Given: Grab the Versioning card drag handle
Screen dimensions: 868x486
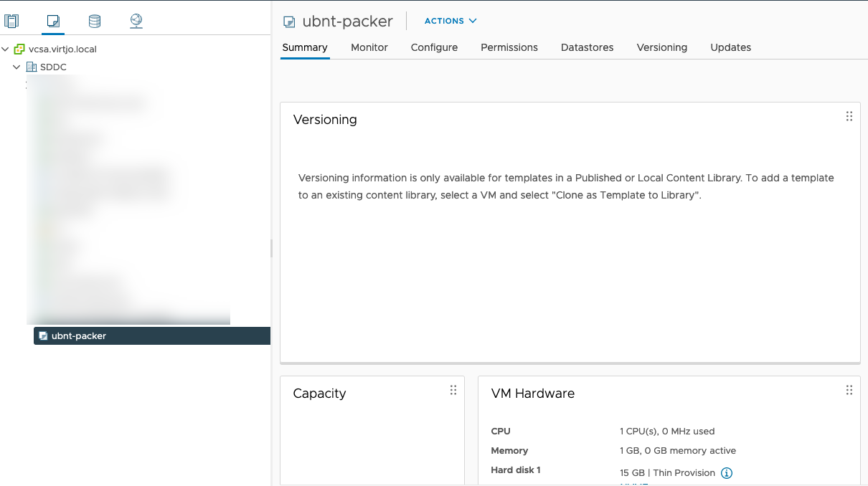Looking at the screenshot, I should tap(849, 115).
